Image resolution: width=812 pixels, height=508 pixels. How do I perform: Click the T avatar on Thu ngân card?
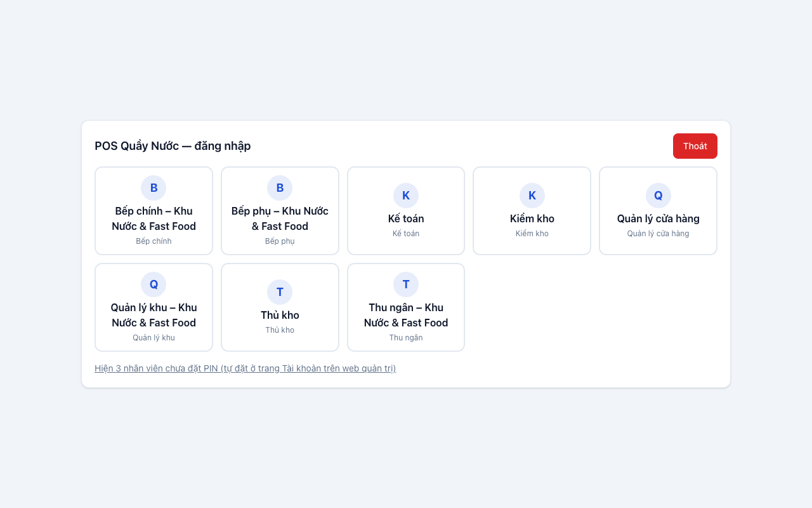pos(406,284)
